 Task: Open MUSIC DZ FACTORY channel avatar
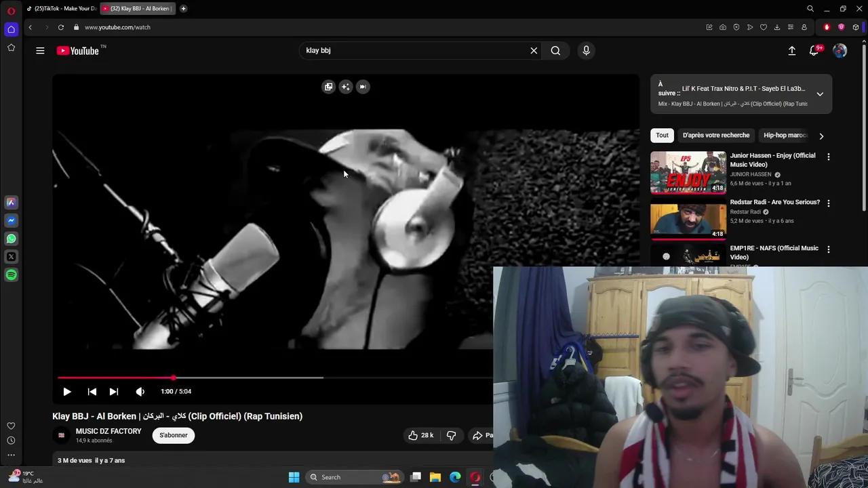pos(61,435)
